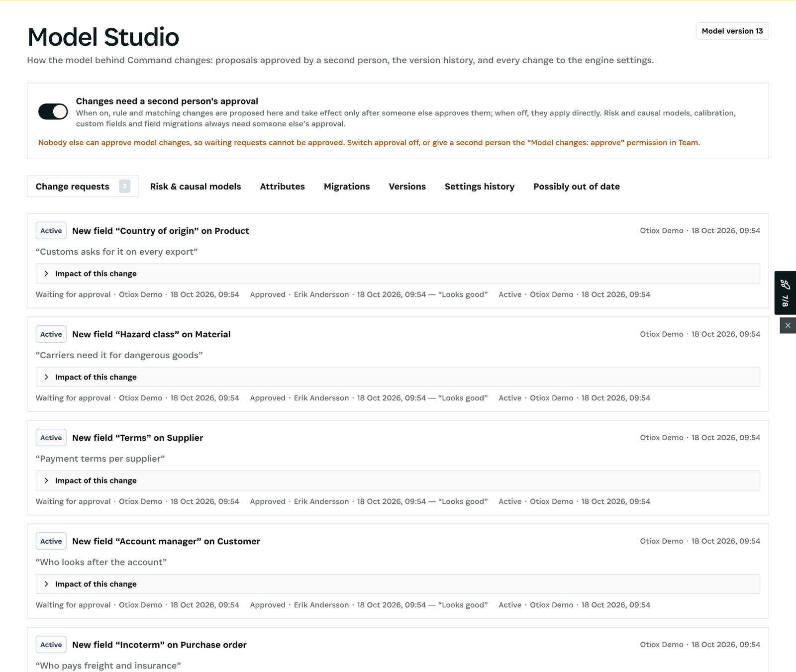Screen dimensions: 796x672
Task: Switch to the Risk & causal models tab
Action: point(196,187)
